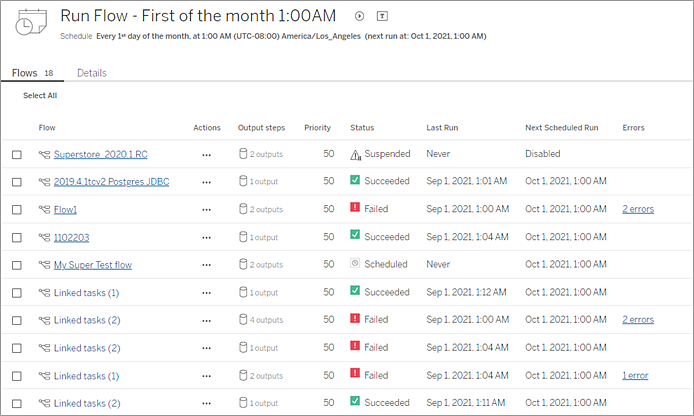Click the flow icon beside Superstore_2020.1.RC
This screenshot has width=694, height=416.
[44, 155]
